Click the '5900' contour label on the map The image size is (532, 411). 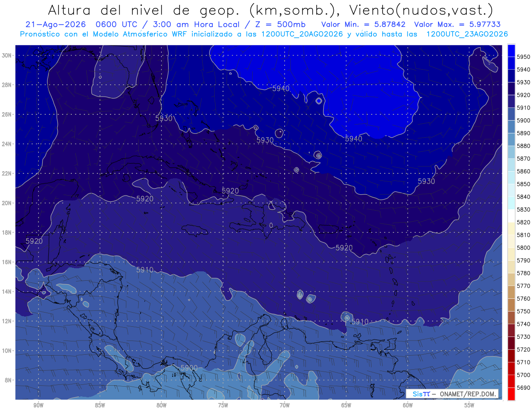click(189, 368)
